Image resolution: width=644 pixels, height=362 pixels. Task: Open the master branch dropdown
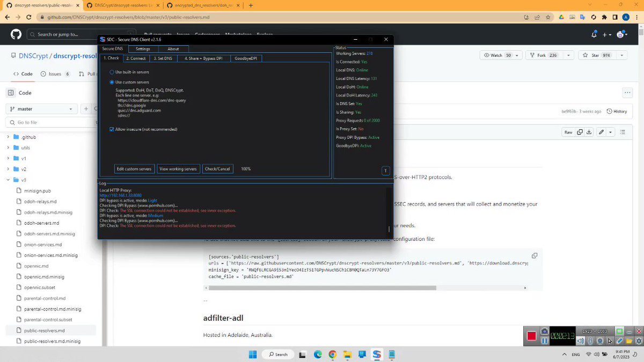(x=41, y=109)
